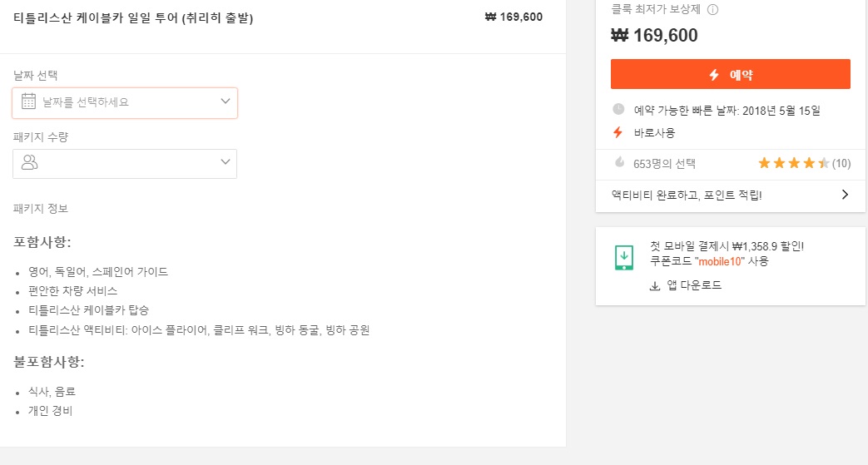Click the people icon in package quantity

point(29,162)
